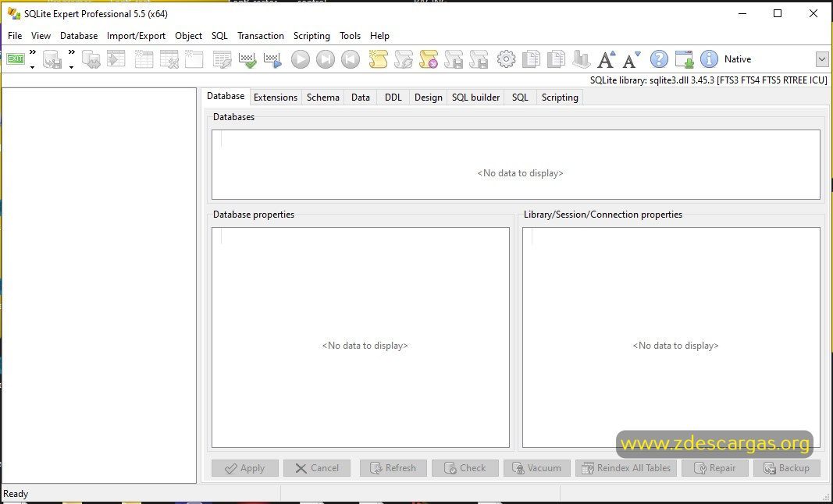Screen dimensions: 833x504
Task: Click the Backup button
Action: click(787, 468)
